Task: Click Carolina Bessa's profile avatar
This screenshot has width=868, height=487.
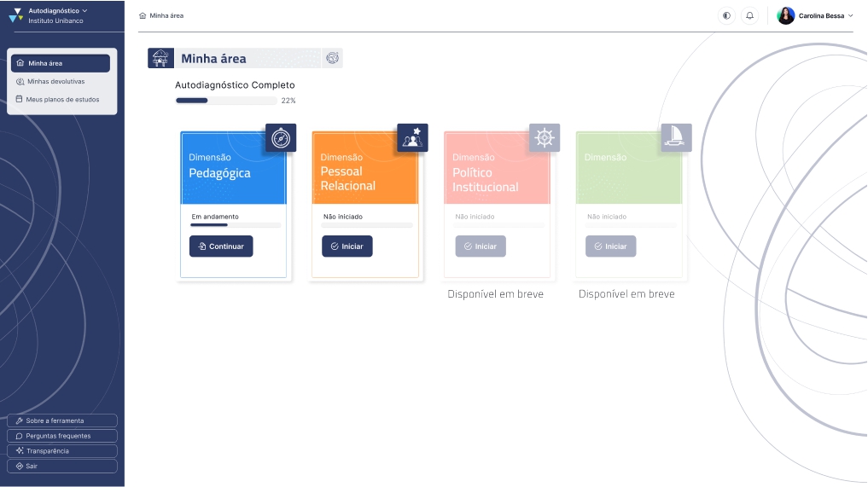Action: click(785, 15)
